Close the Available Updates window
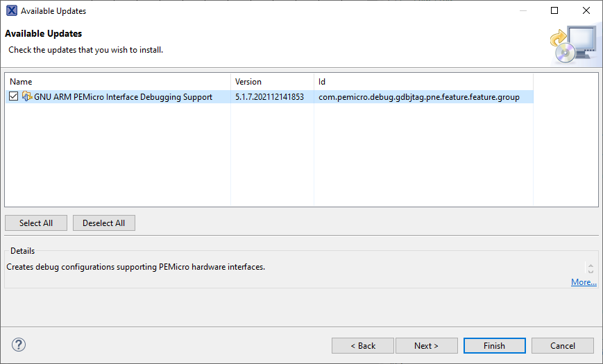This screenshot has width=603, height=364. click(x=586, y=11)
